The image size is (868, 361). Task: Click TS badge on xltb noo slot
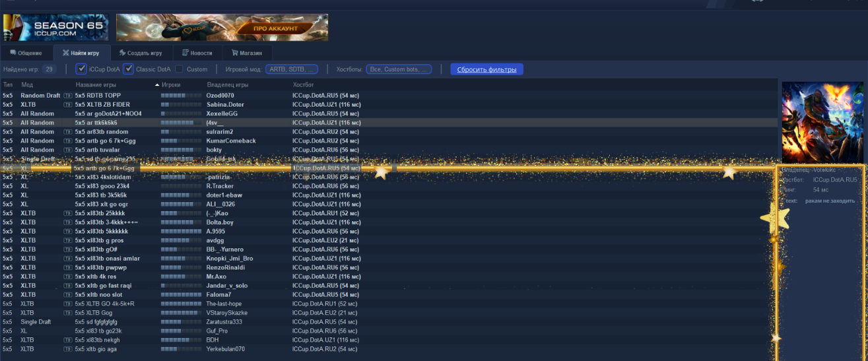click(68, 295)
